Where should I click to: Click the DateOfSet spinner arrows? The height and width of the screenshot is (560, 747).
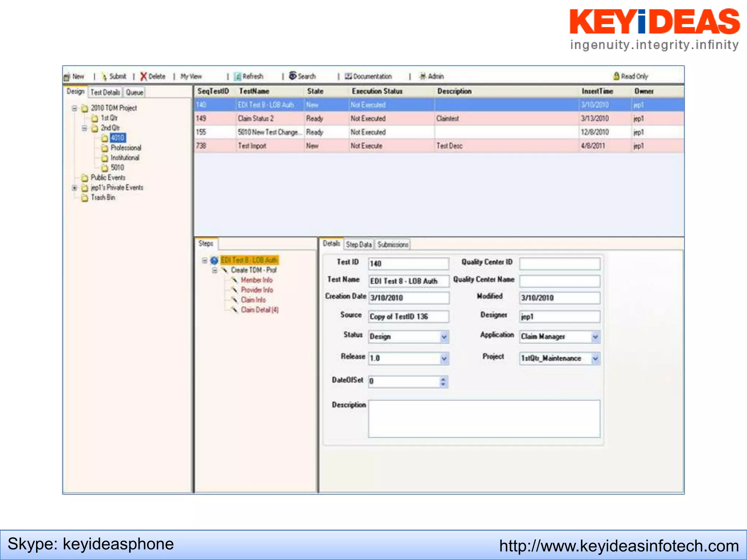point(443,382)
